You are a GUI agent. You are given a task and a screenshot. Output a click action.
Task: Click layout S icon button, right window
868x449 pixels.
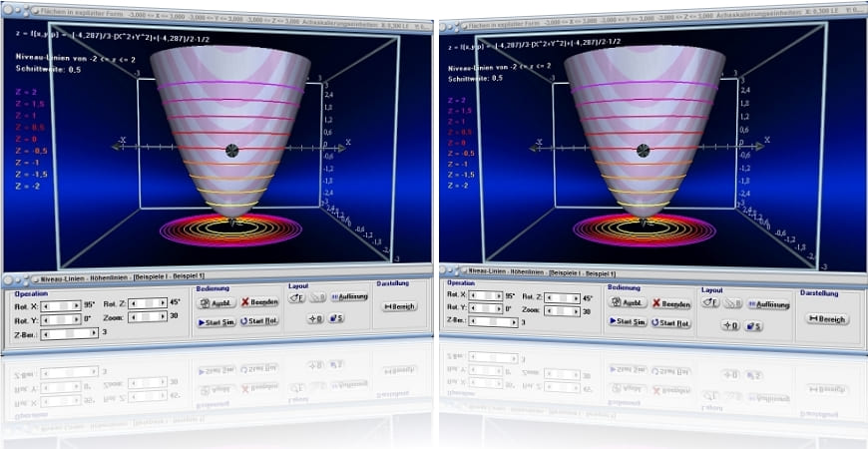[x=753, y=326]
